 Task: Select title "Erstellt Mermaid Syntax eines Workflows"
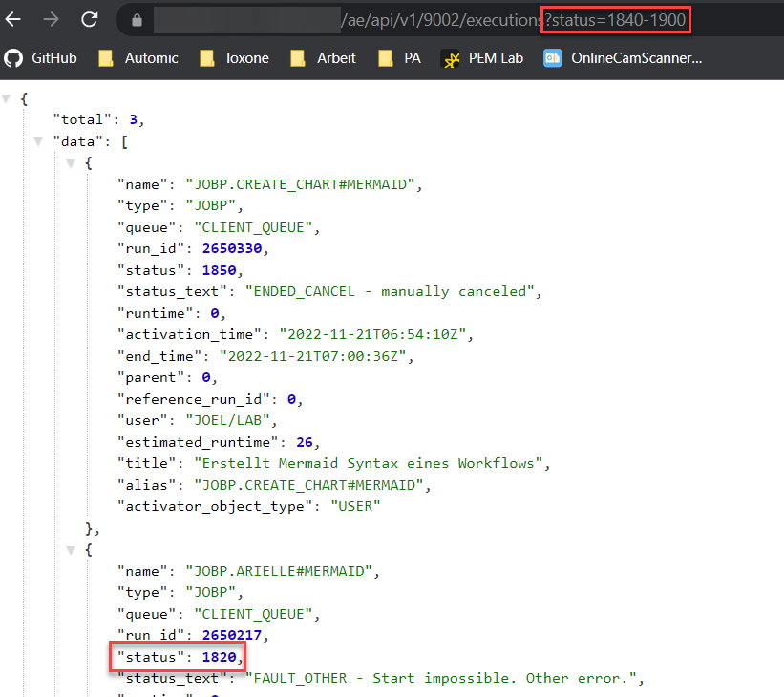click(x=369, y=463)
